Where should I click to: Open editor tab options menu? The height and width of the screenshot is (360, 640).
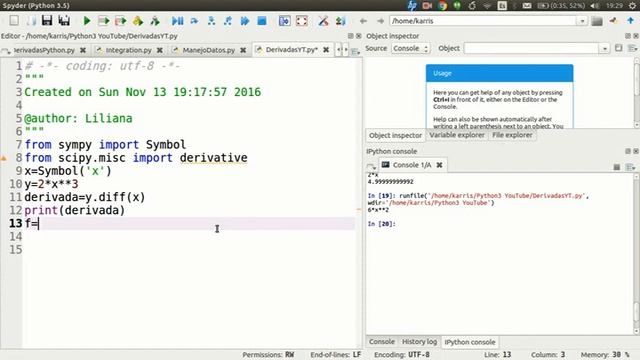(x=355, y=51)
